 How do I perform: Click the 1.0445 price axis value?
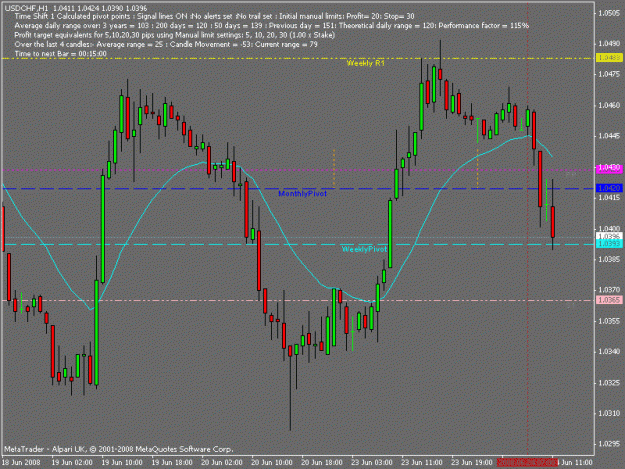coord(609,136)
